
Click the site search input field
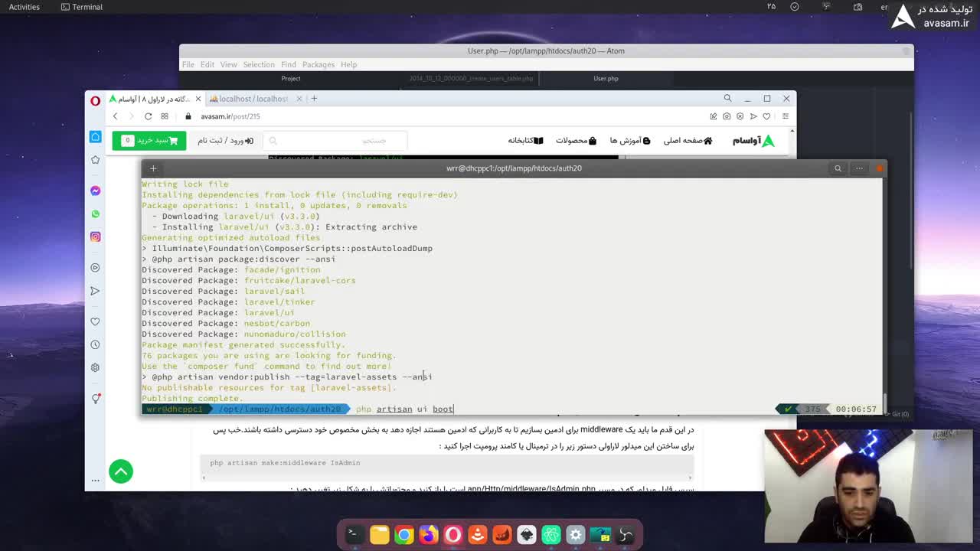(337, 141)
